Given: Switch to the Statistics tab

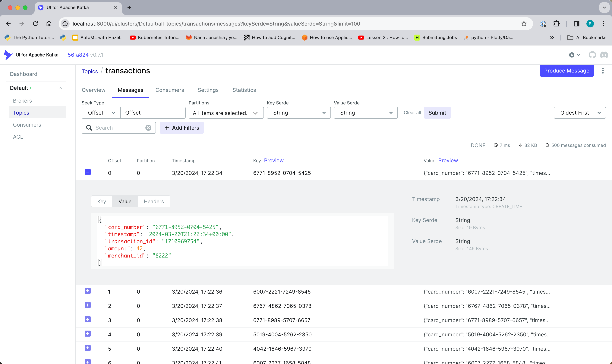Looking at the screenshot, I should 244,90.
